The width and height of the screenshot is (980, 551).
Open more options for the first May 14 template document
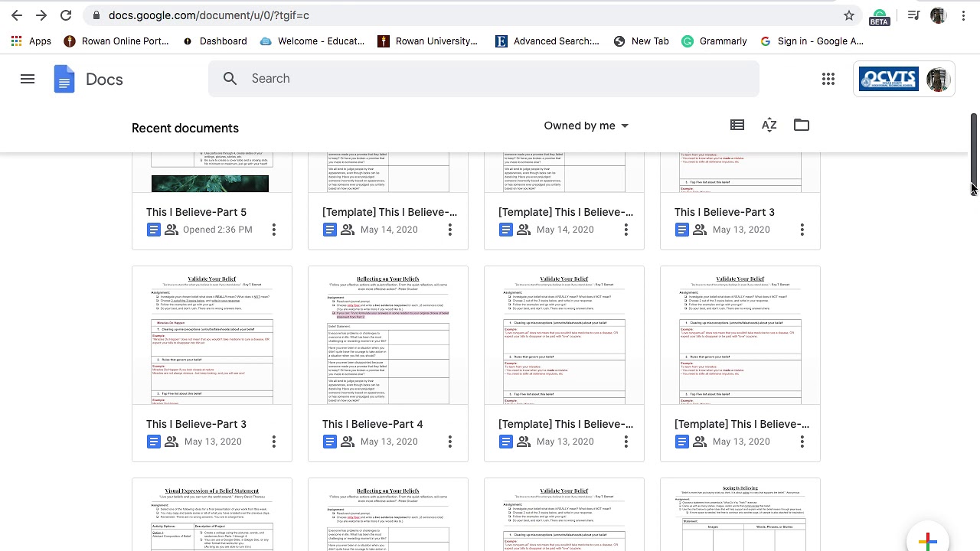pyautogui.click(x=450, y=230)
